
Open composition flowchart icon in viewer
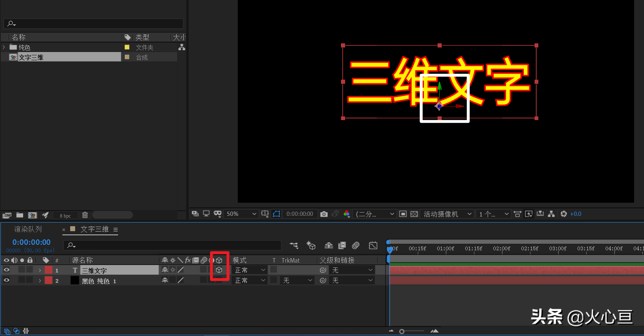[551, 213]
